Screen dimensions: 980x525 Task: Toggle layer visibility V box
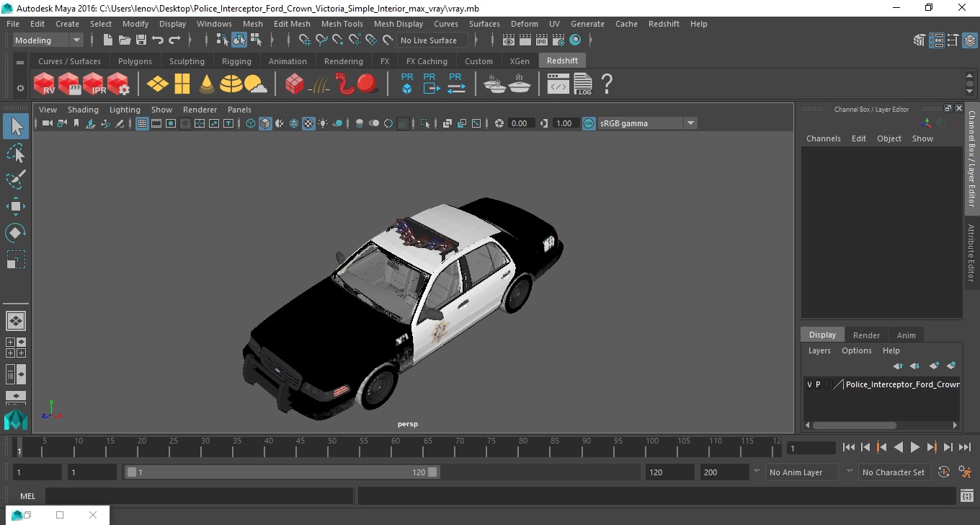click(x=809, y=384)
